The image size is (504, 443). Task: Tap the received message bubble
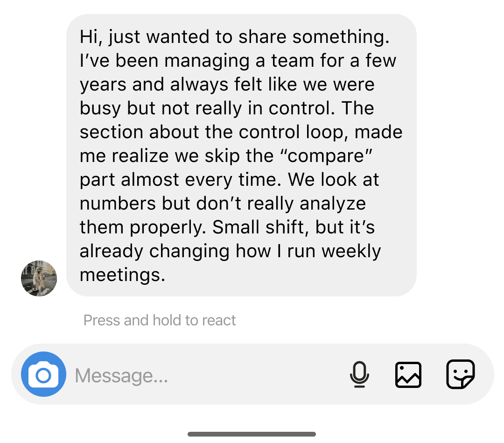tap(241, 155)
